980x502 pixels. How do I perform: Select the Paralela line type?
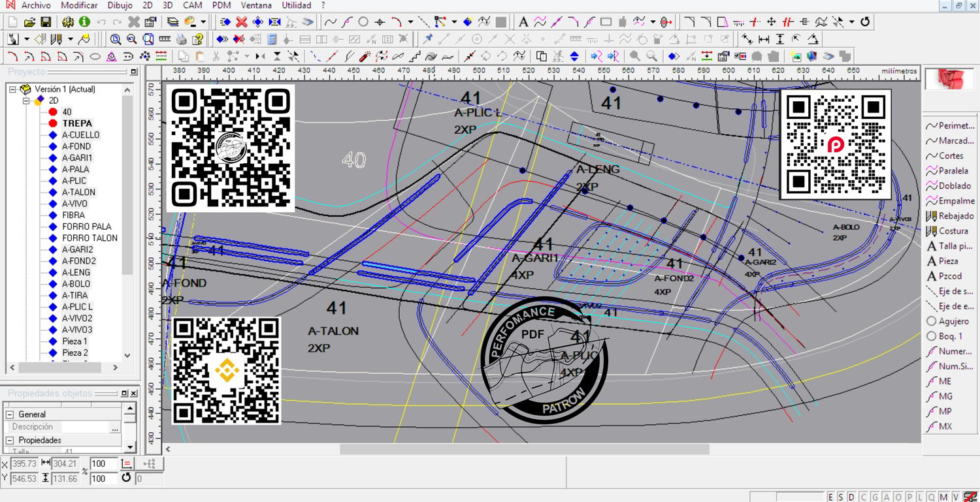(x=947, y=171)
